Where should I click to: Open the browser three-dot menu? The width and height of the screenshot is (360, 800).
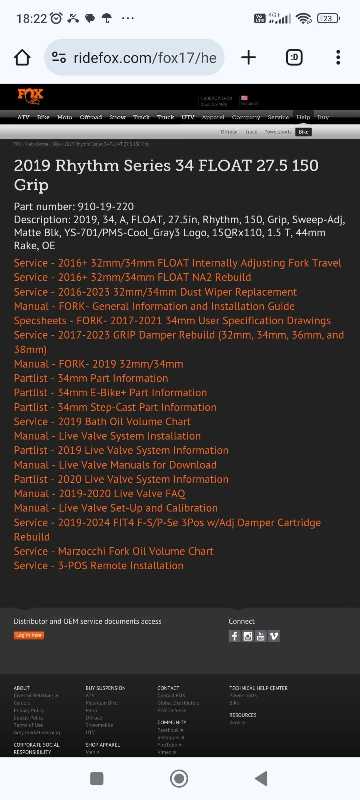point(338,58)
